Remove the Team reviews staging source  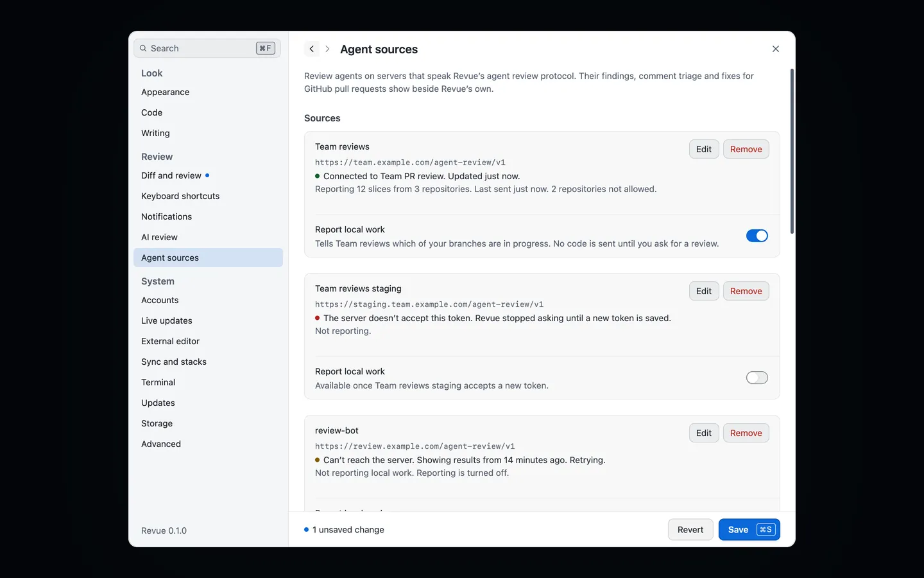(746, 291)
